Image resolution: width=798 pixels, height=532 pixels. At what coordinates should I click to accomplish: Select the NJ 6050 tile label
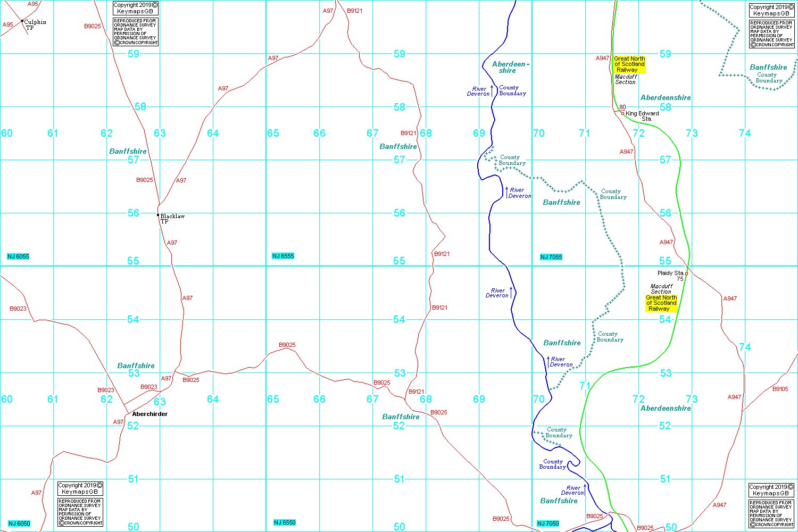[19, 523]
